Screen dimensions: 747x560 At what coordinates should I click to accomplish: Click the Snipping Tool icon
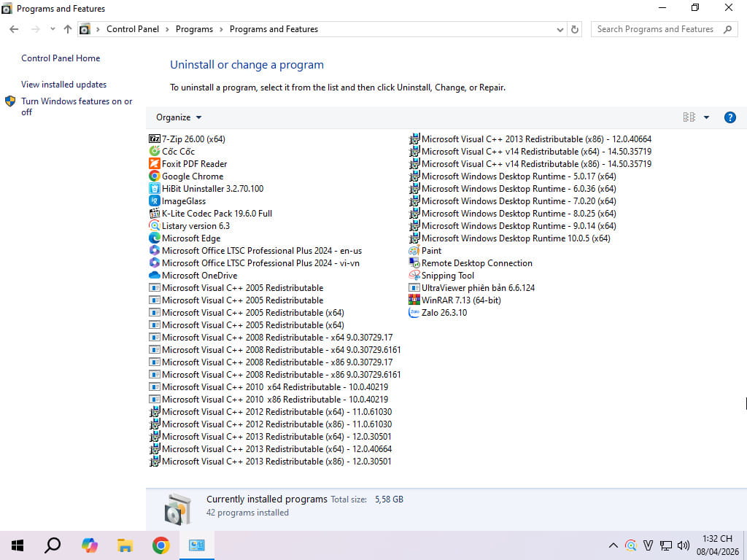(x=414, y=275)
